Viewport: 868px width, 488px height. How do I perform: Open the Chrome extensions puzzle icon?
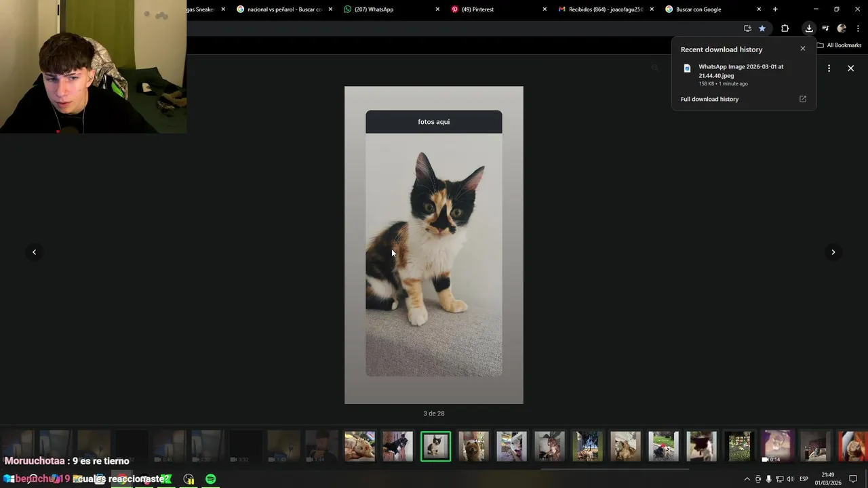point(785,28)
